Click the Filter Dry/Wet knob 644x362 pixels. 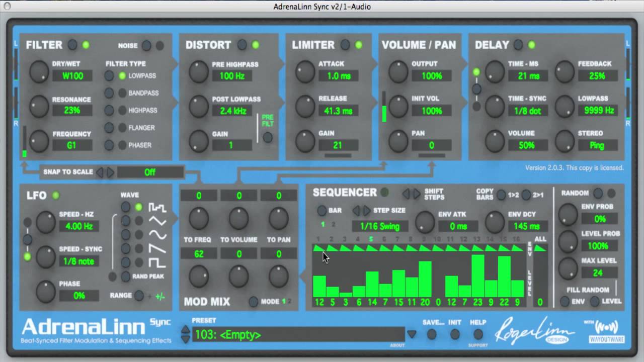(39, 72)
